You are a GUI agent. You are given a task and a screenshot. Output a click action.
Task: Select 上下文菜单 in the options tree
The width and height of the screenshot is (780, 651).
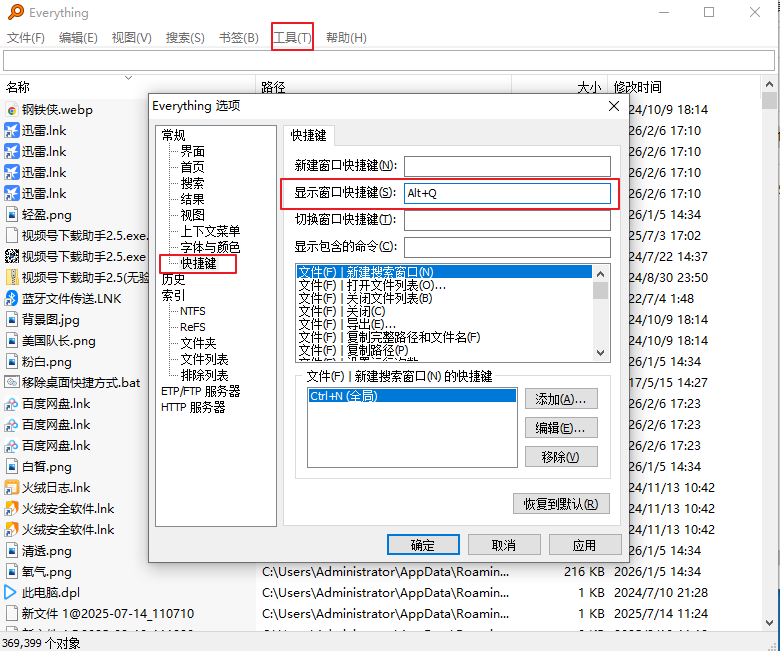(210, 231)
